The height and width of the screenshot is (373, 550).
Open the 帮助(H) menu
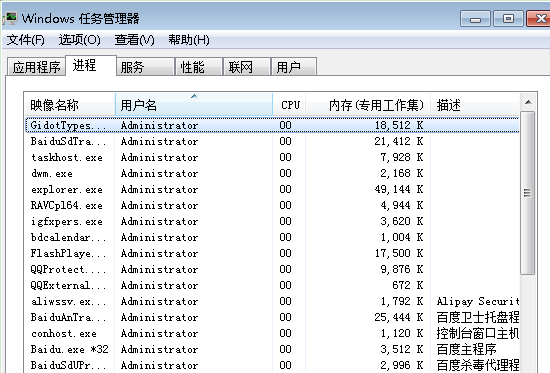189,40
